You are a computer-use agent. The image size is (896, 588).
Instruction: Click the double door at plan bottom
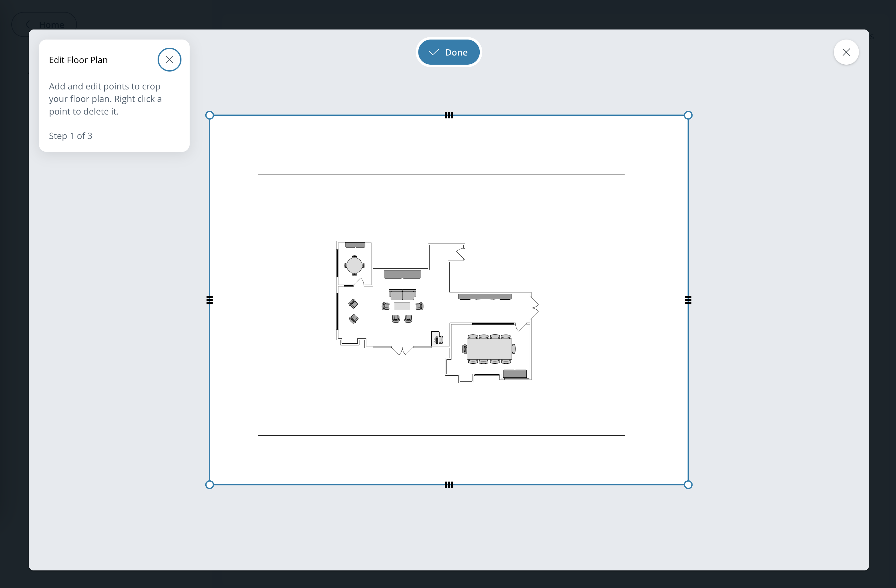(x=402, y=350)
